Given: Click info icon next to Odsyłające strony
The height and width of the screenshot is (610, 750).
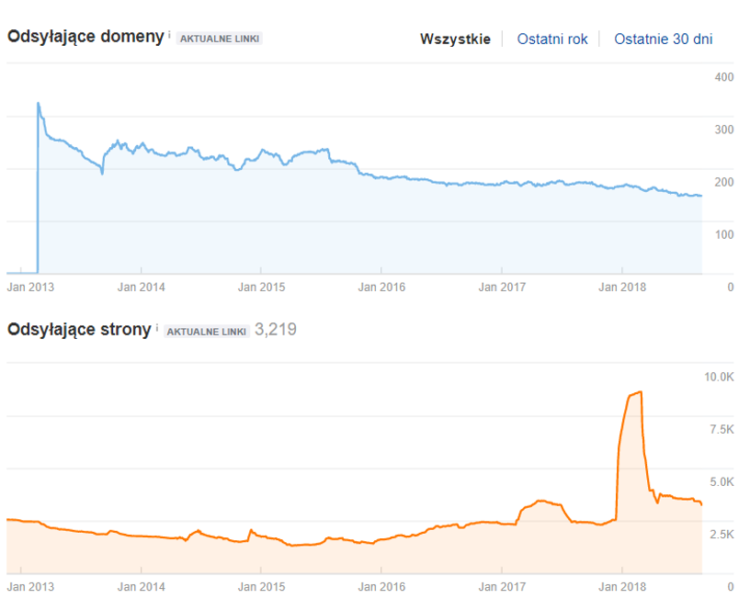Looking at the screenshot, I should (156, 328).
